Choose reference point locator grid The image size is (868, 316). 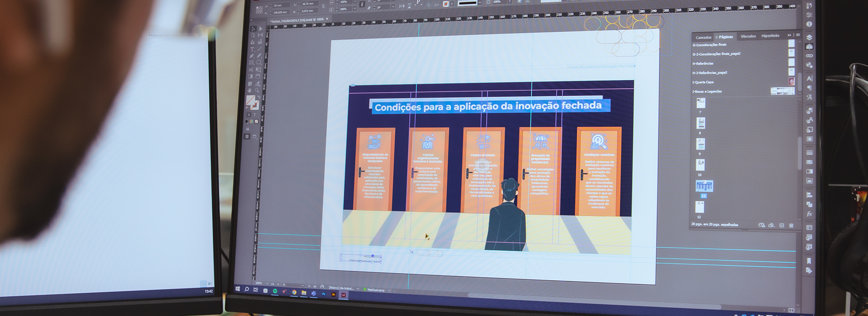click(259, 9)
